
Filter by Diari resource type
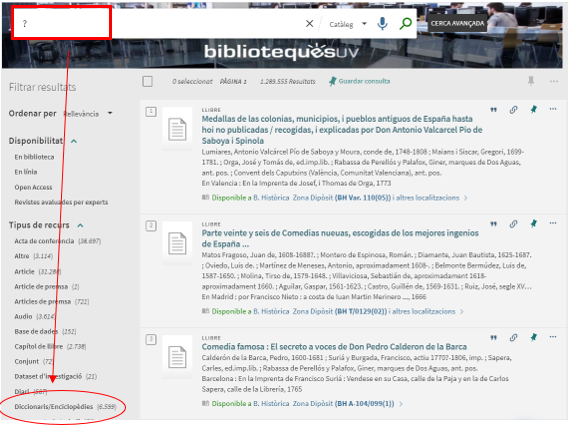click(x=31, y=391)
